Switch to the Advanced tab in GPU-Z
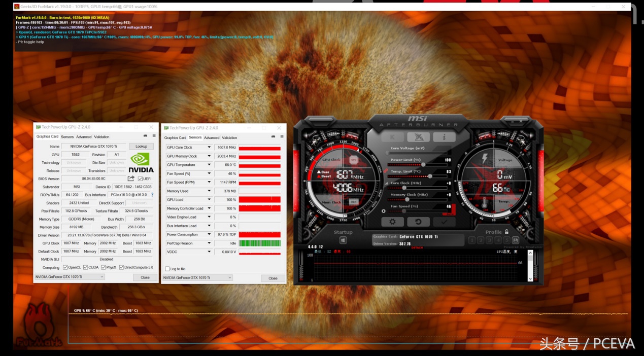644x356 pixels. [84, 136]
